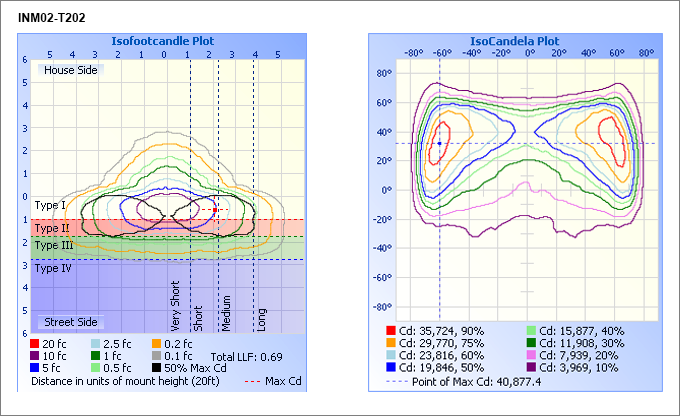
Task: Select the blue 5 fc legend swatch
Action: (36, 368)
